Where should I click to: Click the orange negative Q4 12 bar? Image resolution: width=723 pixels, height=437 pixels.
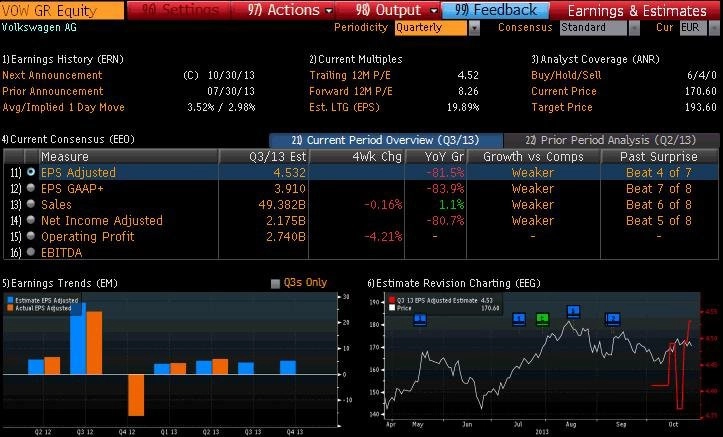pyautogui.click(x=136, y=395)
